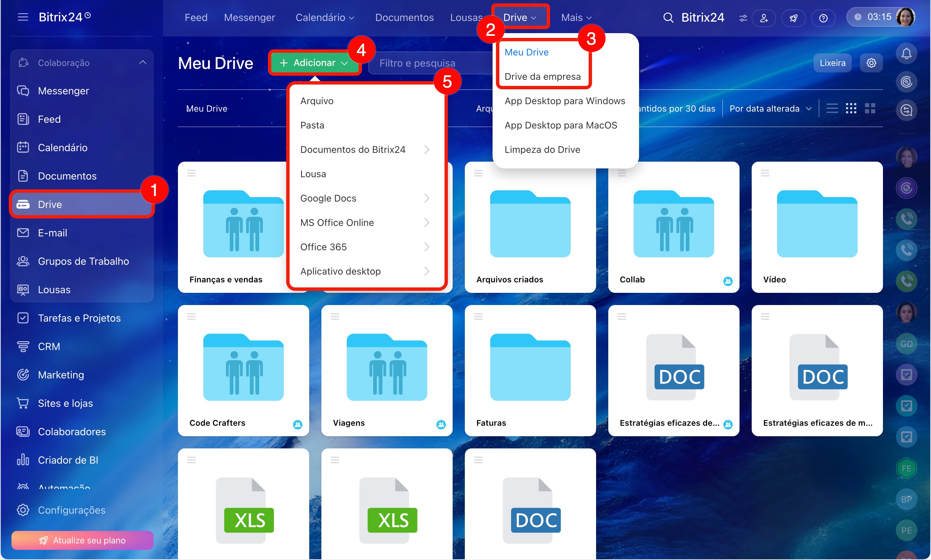Collapse the Colaboração sidebar section
The image size is (931, 560).
click(142, 62)
